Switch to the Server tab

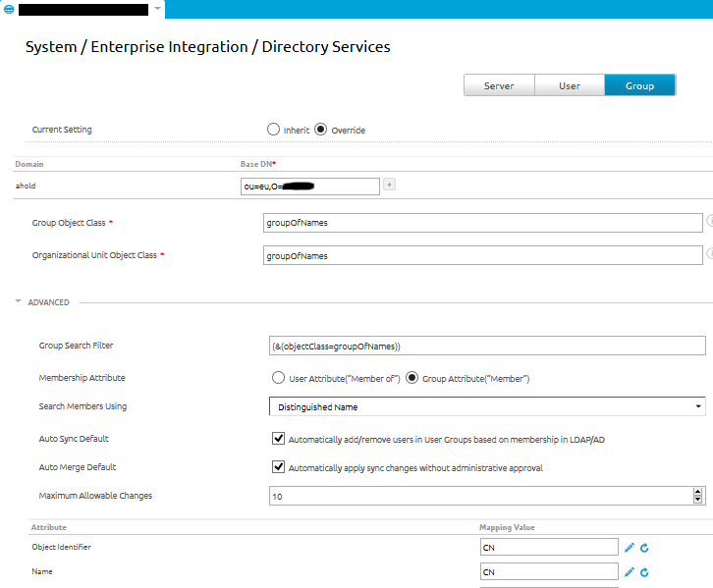pyautogui.click(x=499, y=85)
